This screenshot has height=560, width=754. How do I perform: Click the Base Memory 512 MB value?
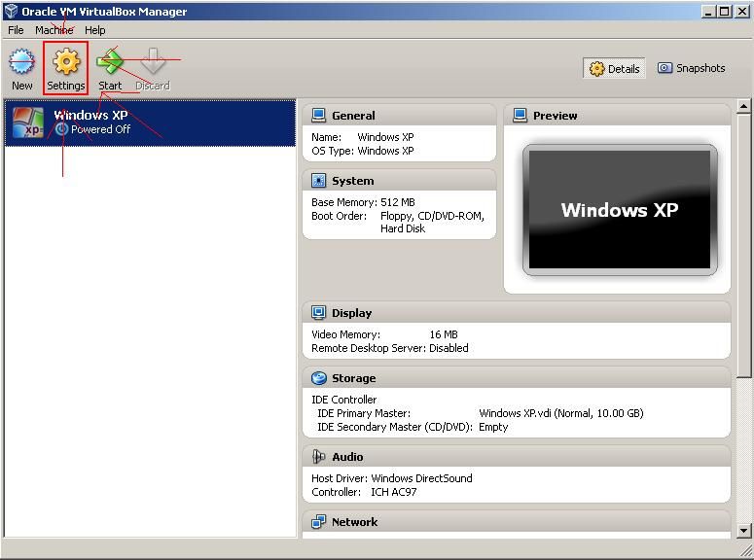click(x=397, y=202)
